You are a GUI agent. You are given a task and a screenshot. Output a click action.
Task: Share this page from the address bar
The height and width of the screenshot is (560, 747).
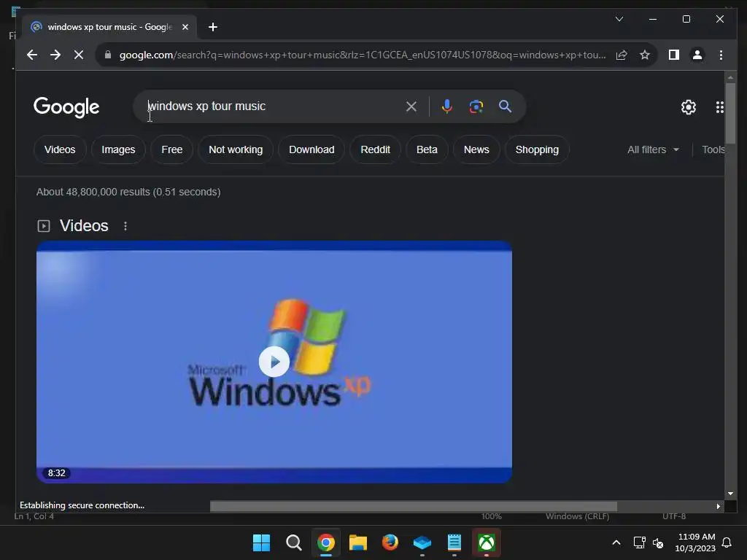click(622, 55)
